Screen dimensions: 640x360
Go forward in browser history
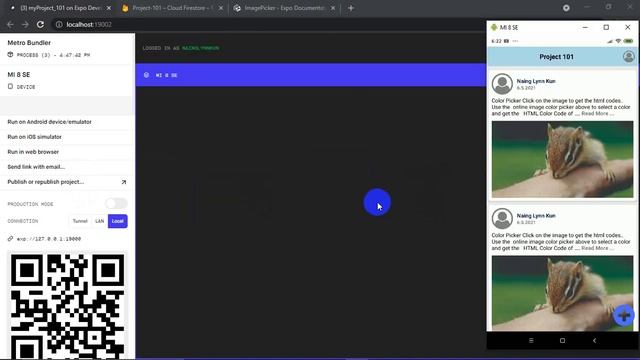25,24
